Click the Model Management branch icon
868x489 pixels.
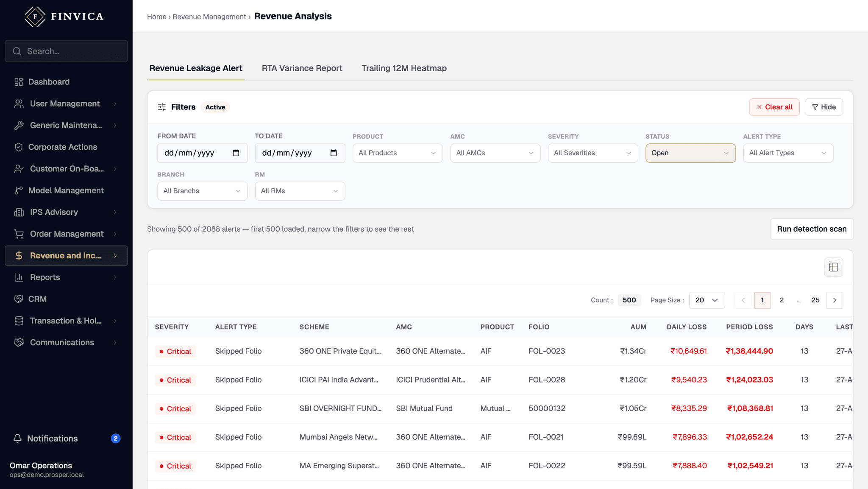[x=19, y=190]
